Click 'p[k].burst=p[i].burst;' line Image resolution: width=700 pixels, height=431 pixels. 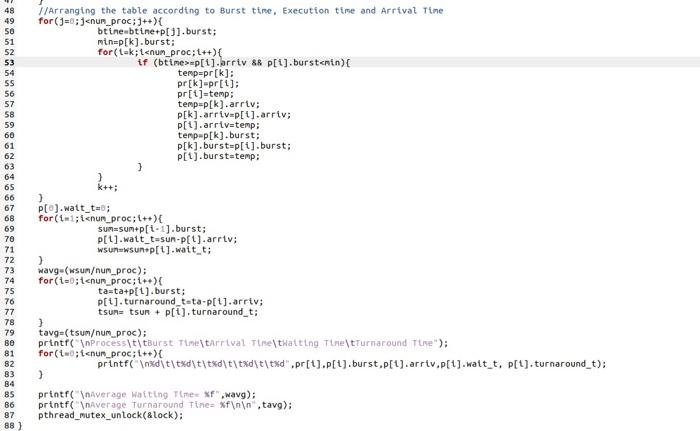pos(234,146)
